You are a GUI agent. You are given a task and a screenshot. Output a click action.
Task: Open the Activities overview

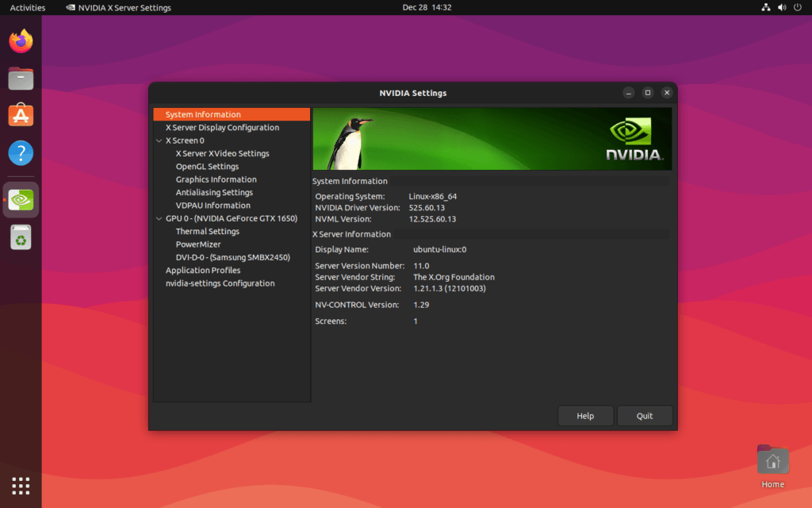pyautogui.click(x=28, y=7)
